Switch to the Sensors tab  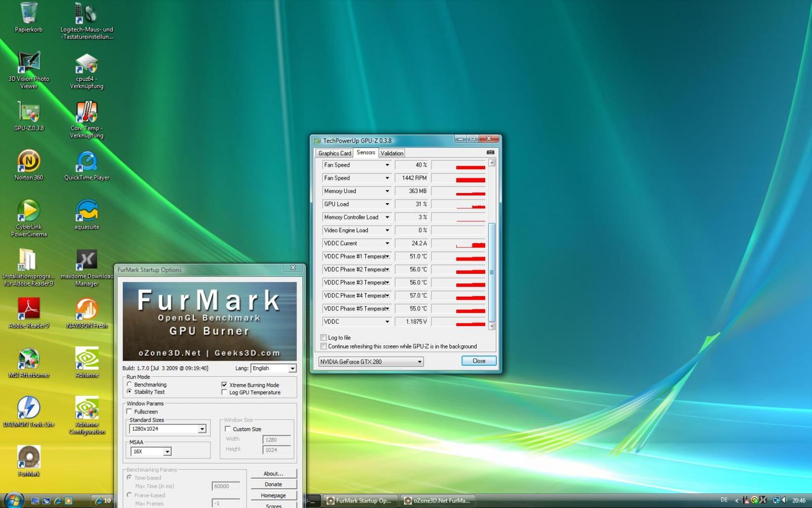(366, 152)
